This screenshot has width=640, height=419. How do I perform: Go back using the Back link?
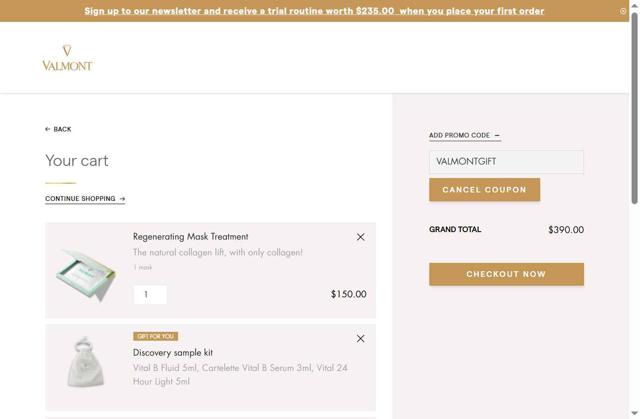coord(58,129)
